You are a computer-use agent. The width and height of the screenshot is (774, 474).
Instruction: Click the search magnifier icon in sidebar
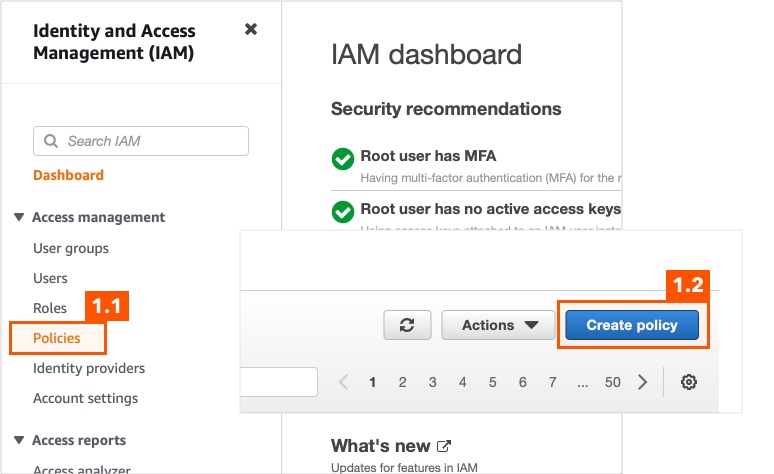tap(51, 141)
